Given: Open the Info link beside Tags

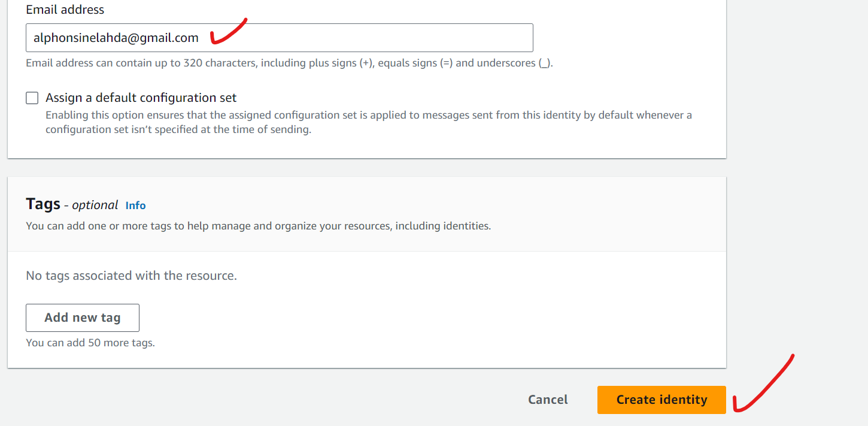Looking at the screenshot, I should (135, 206).
